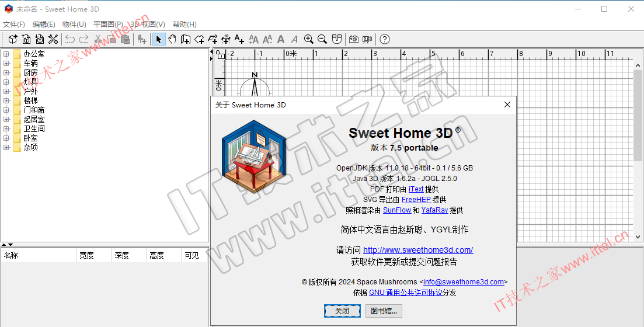Viewport: 644px width, 327px height.
Task: Expand the 办公室 catalog folder
Action: point(6,54)
